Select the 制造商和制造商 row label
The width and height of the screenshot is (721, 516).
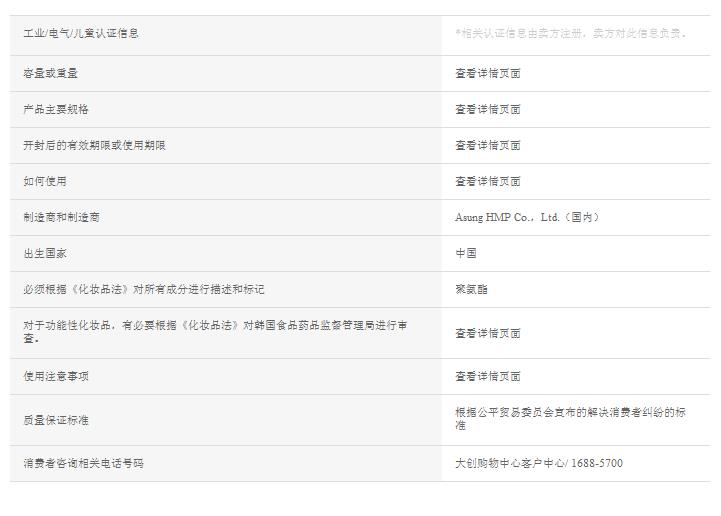61,217
